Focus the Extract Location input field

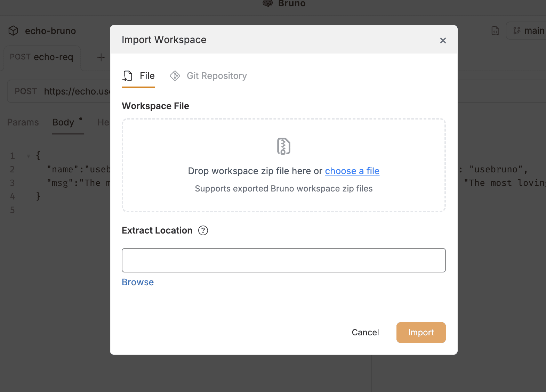click(x=283, y=260)
